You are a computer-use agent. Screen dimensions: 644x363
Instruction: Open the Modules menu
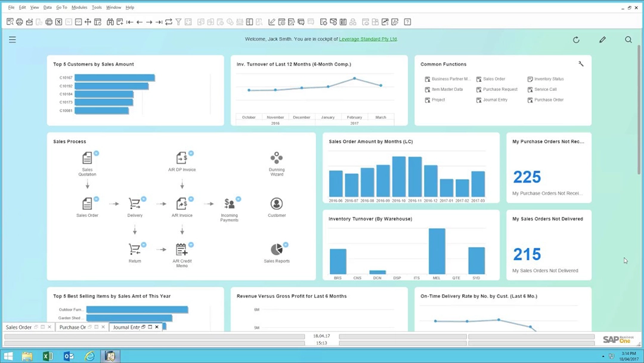click(x=79, y=7)
